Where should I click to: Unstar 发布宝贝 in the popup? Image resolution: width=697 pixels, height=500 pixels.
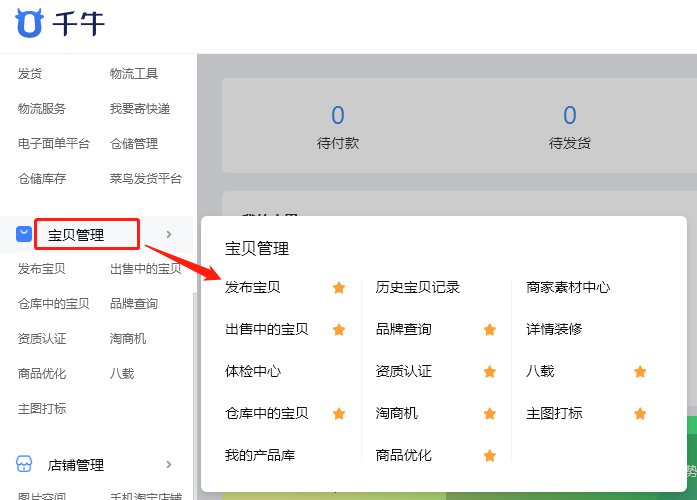(339, 288)
